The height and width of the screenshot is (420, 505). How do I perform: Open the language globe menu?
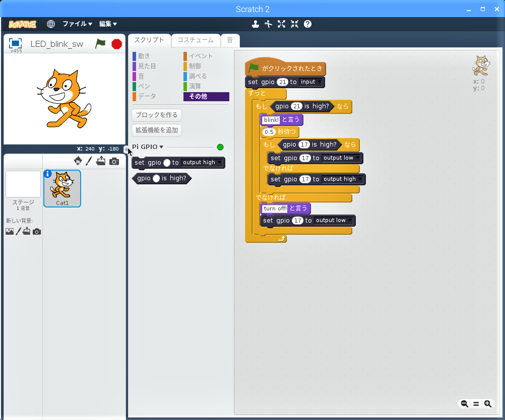coord(50,24)
